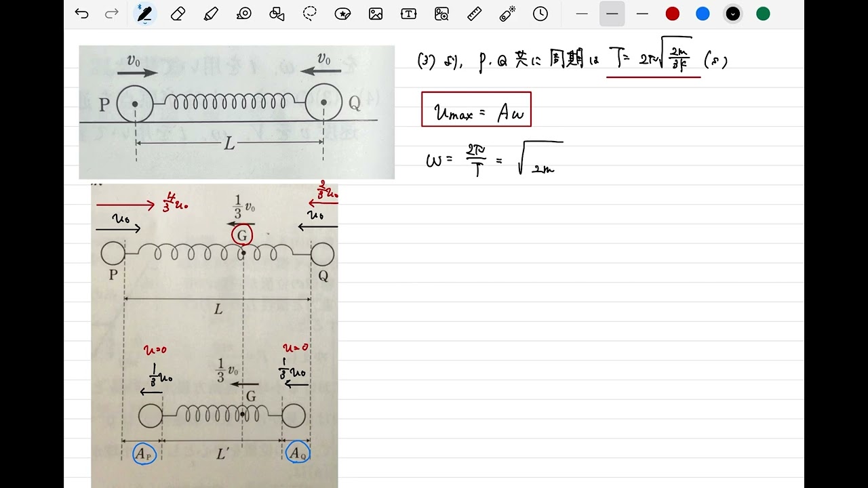Select the Tape tool
Screen dimensions: 868x488
pos(244,14)
